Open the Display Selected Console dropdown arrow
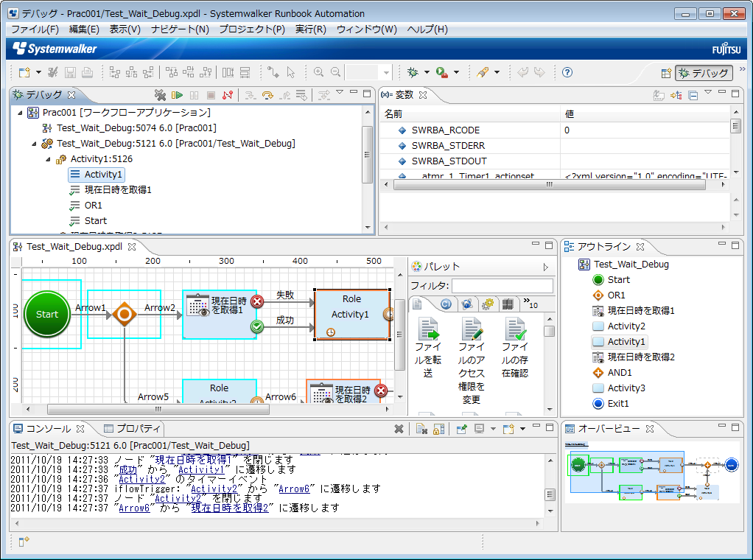Viewport: 753px width, 560px height. 493,429
